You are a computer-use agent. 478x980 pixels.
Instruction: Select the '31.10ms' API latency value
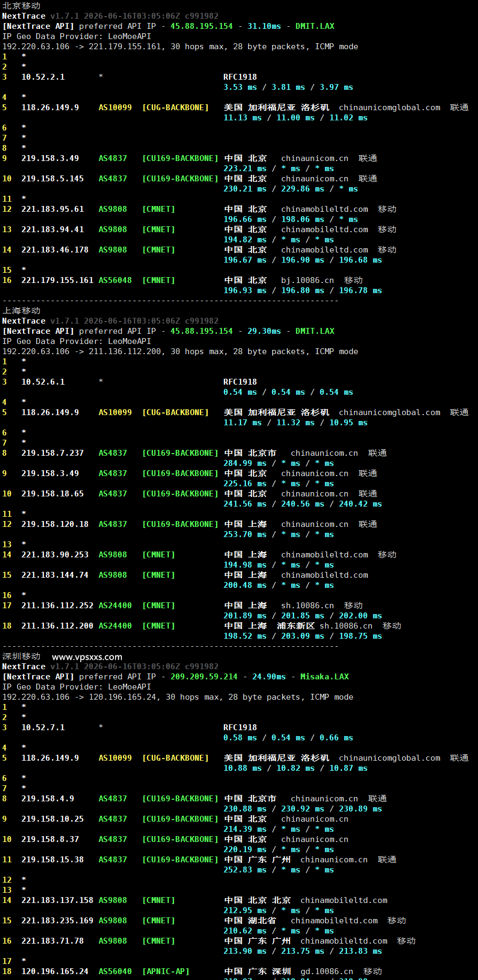click(x=264, y=26)
